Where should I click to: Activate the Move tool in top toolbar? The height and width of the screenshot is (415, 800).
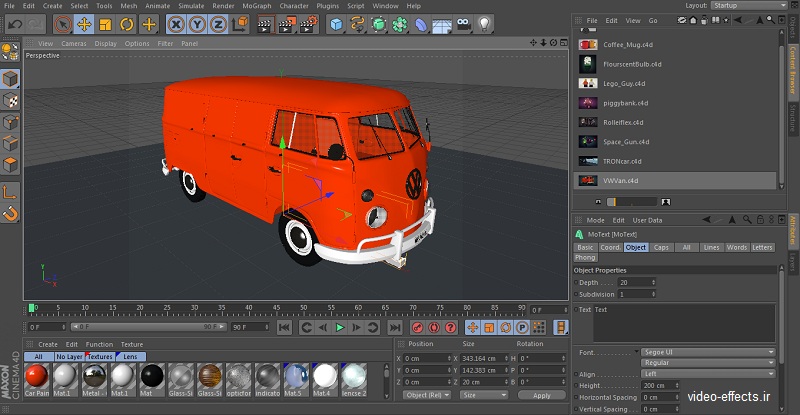click(84, 24)
